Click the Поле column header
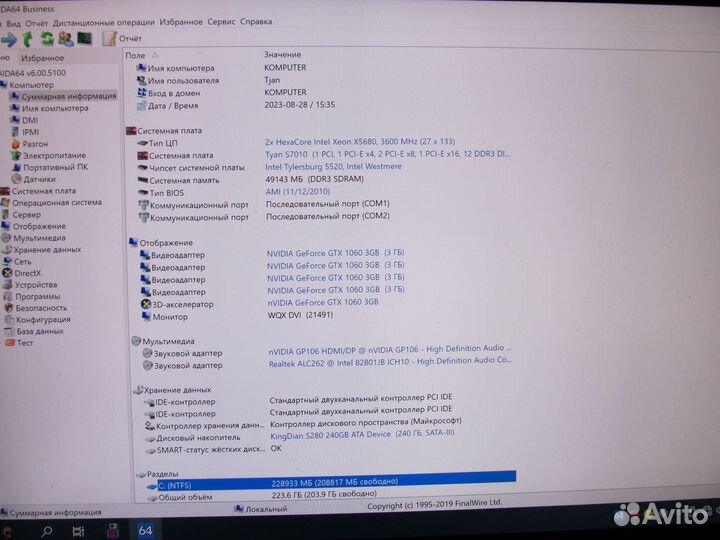 135,56
